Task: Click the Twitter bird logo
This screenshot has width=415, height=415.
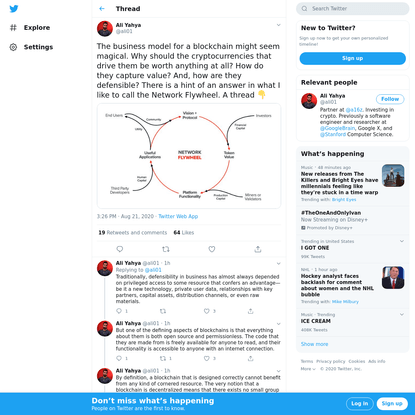Action: [14, 9]
